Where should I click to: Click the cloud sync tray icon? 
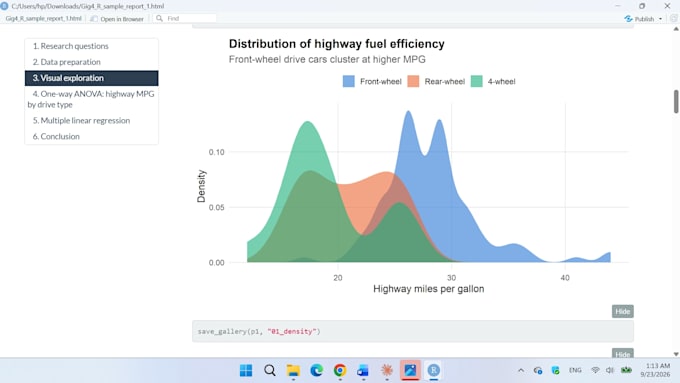point(538,370)
